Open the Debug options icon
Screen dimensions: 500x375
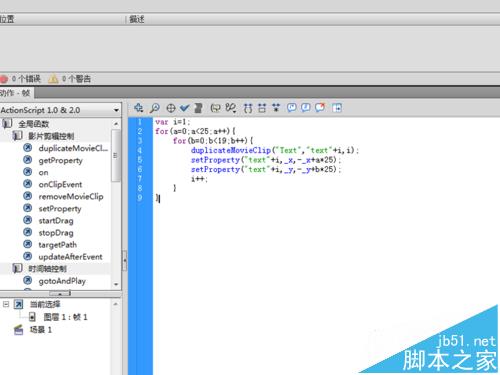(x=231, y=108)
